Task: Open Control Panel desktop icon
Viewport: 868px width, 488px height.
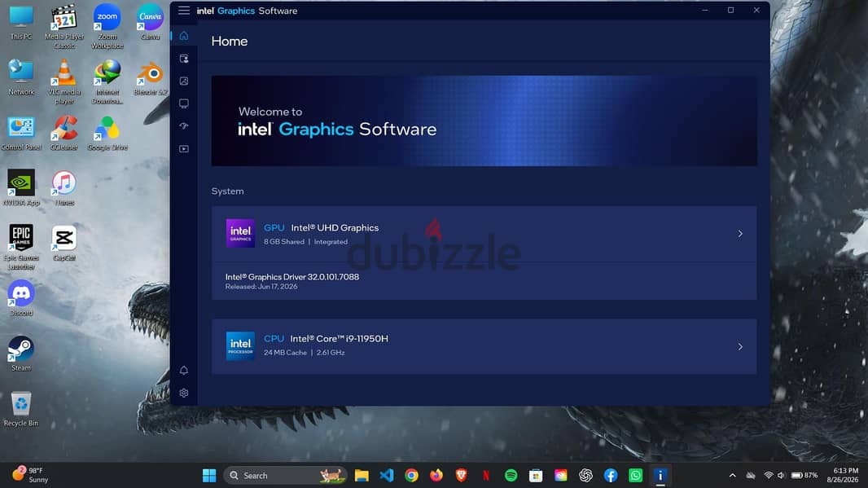Action: click(x=21, y=133)
